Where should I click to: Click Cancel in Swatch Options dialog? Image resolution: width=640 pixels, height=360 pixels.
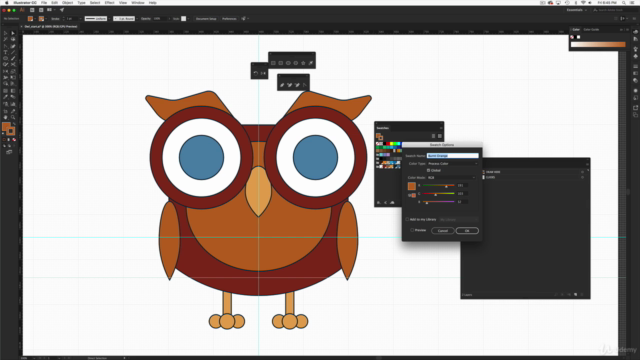tap(443, 231)
